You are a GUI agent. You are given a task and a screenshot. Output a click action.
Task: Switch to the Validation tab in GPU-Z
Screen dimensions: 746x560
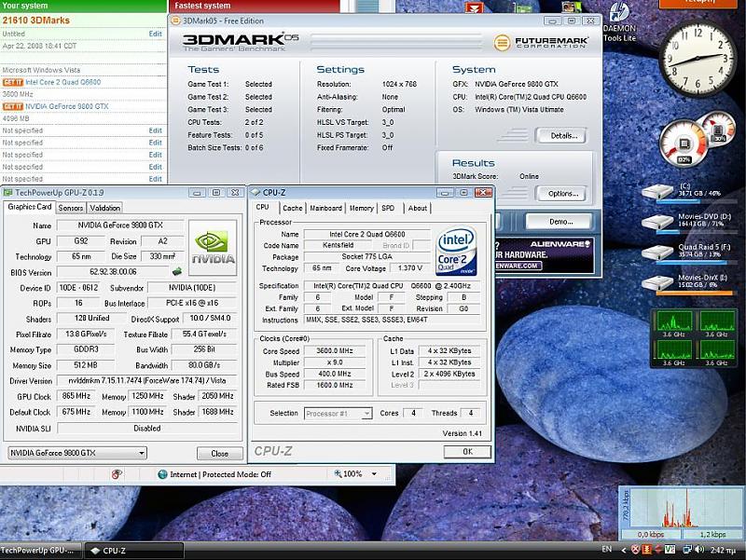coord(104,208)
